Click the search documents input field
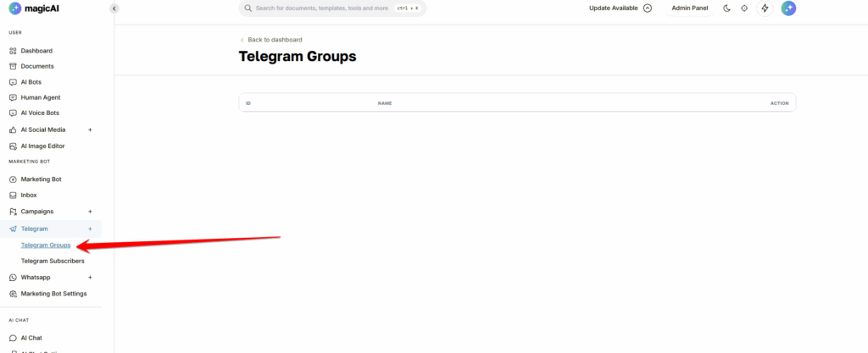Screen dimensions: 868x353 [x=332, y=8]
